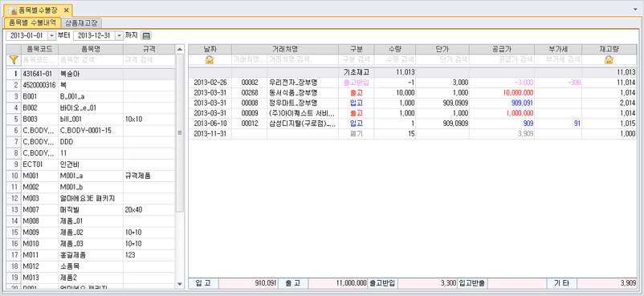The image size is (644, 296).
Task: Click the 부가세 검색 filter field
Action: point(558,60)
